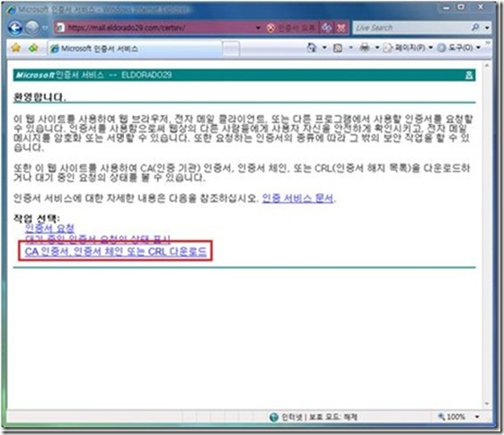Screen dimensions: 504x435
Task: Stop loading with the red X icon
Action: (x=341, y=28)
